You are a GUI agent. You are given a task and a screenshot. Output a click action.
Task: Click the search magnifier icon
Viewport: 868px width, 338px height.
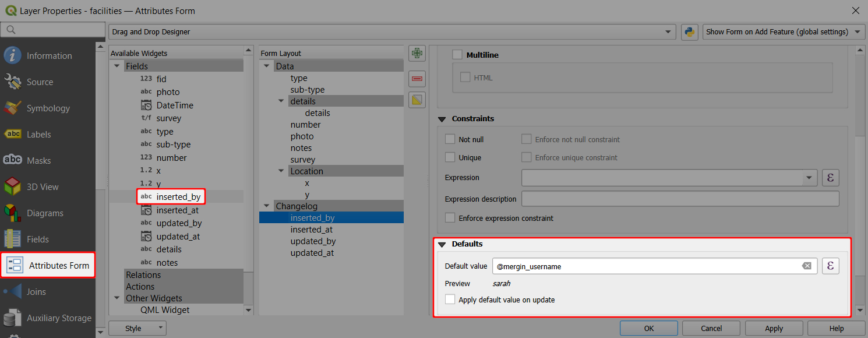(10, 30)
